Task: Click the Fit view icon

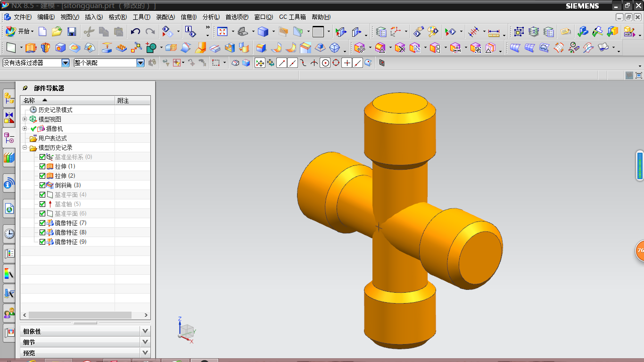Action: click(x=223, y=32)
